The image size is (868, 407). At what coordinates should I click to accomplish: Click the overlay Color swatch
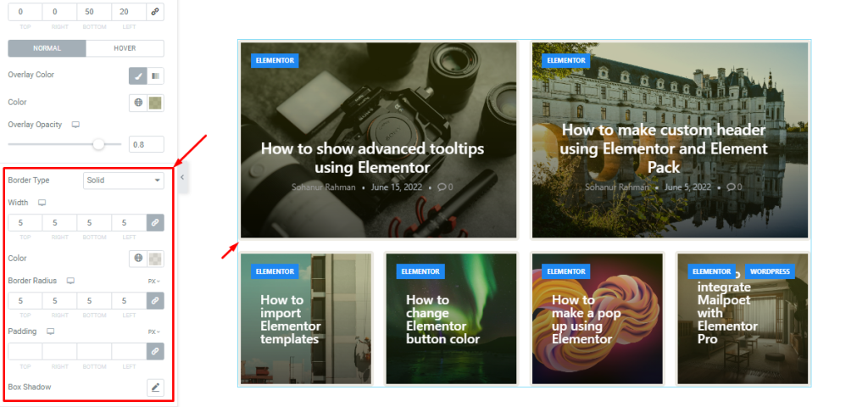coord(156,103)
